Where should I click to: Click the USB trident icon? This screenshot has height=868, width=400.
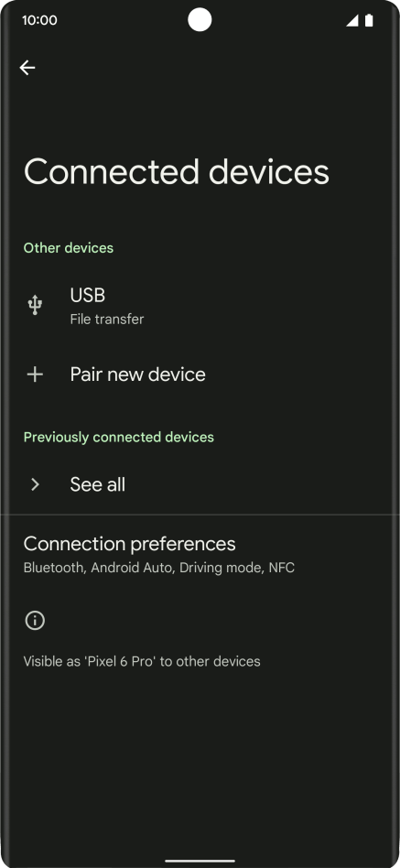tap(35, 305)
